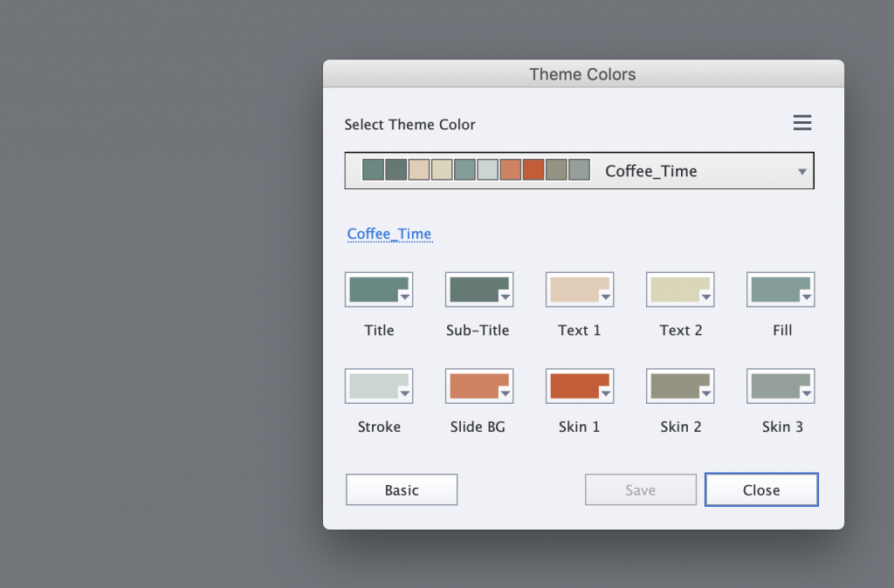Open the Skin 2 color dropdown arrow
Viewport: 894px width, 588px height.
[705, 393]
